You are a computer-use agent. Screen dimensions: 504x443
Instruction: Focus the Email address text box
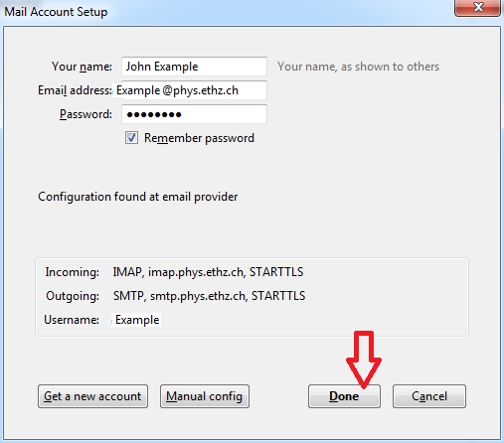pyautogui.click(x=194, y=90)
